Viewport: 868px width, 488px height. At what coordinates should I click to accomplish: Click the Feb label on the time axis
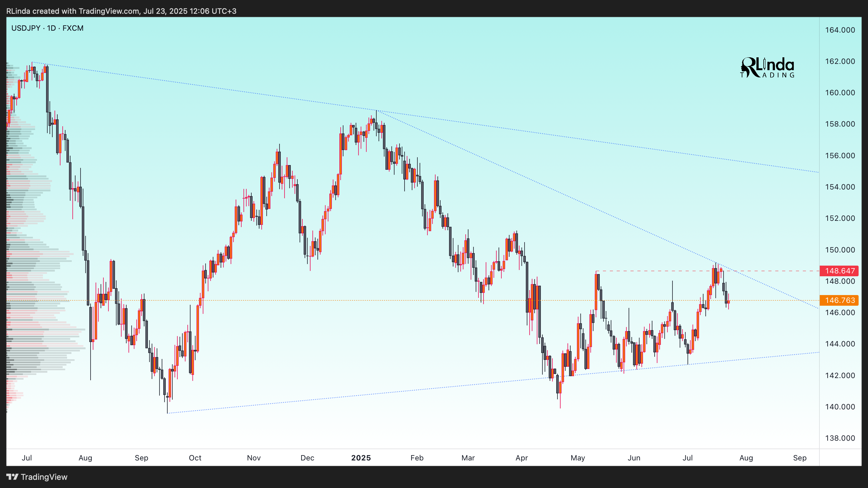pyautogui.click(x=417, y=458)
